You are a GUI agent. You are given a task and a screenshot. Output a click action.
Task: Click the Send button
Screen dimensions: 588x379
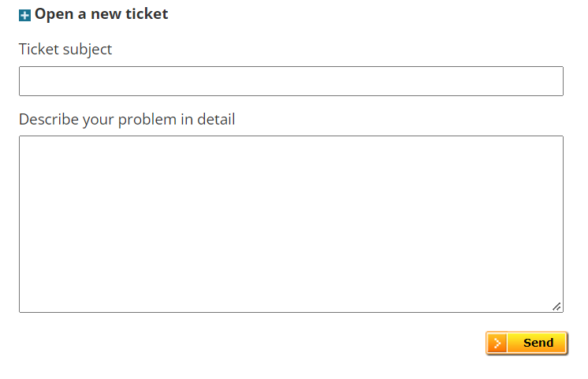point(527,343)
